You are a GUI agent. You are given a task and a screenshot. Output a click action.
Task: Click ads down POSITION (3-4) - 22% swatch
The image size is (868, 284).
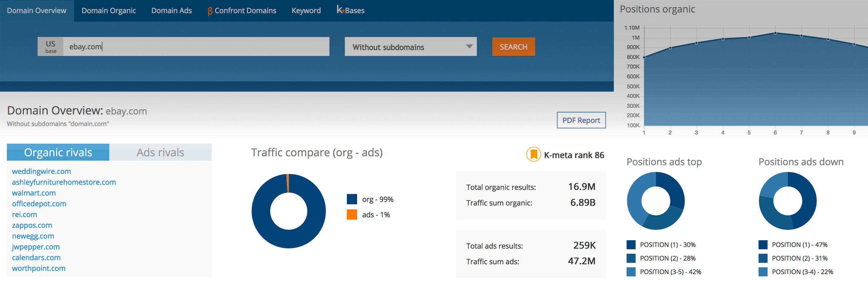click(763, 271)
